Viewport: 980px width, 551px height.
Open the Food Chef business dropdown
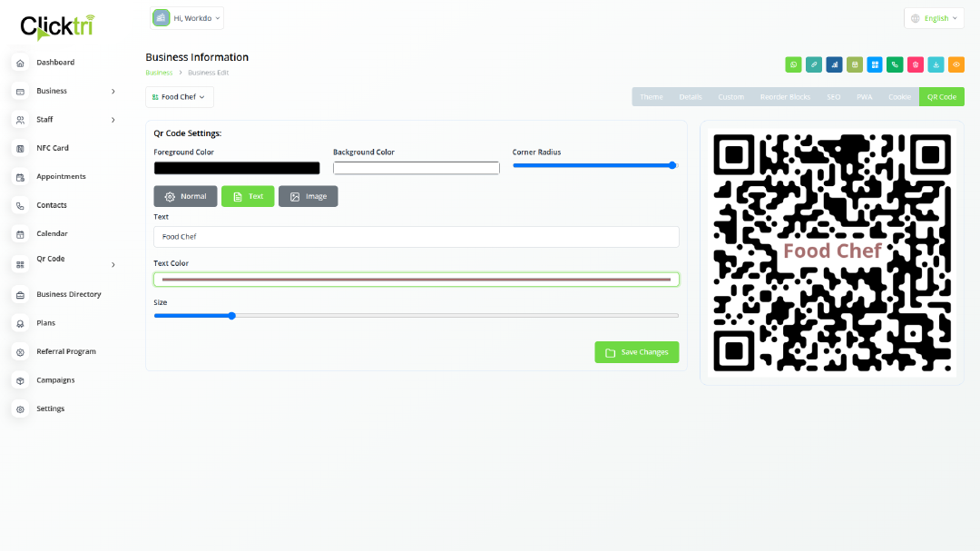tap(180, 97)
